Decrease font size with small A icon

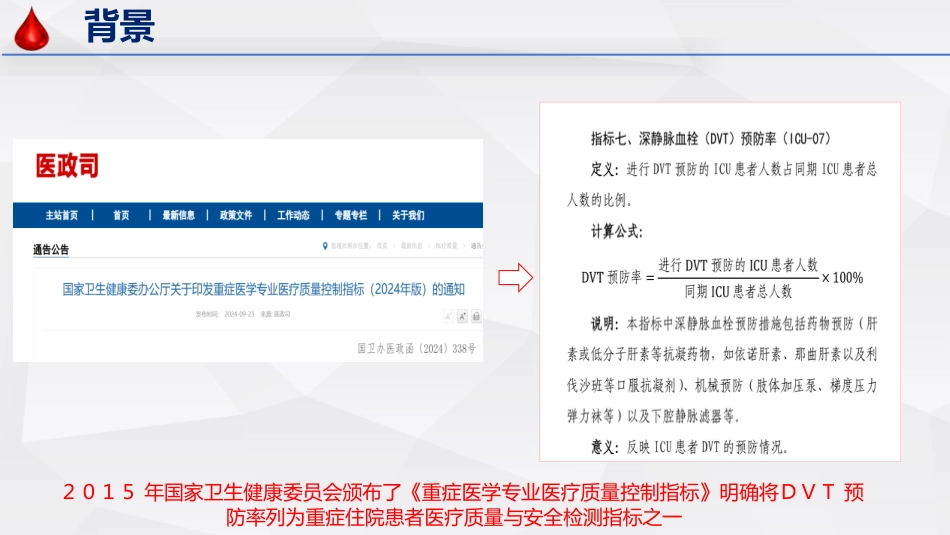pos(448,316)
